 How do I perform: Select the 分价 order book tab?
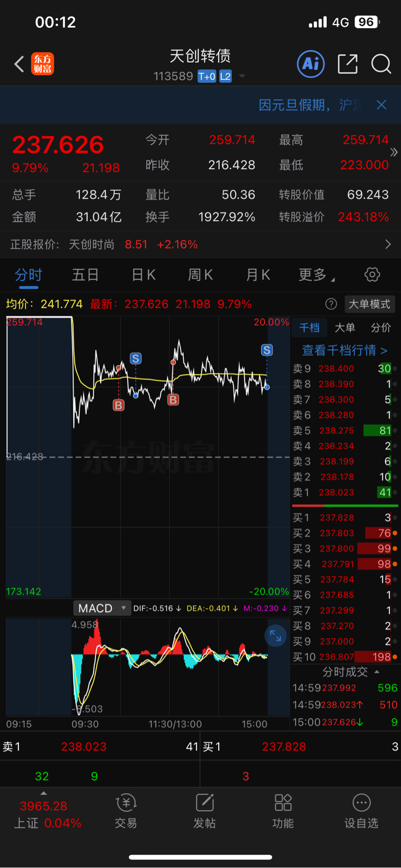coord(381,328)
